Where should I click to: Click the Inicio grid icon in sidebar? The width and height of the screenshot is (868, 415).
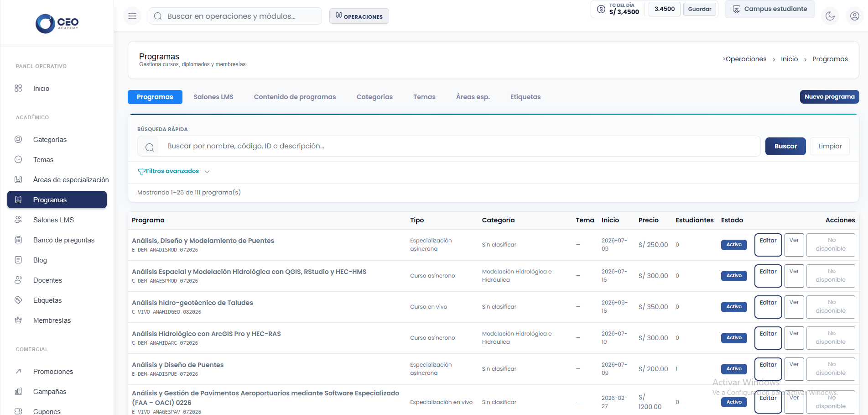coord(18,88)
